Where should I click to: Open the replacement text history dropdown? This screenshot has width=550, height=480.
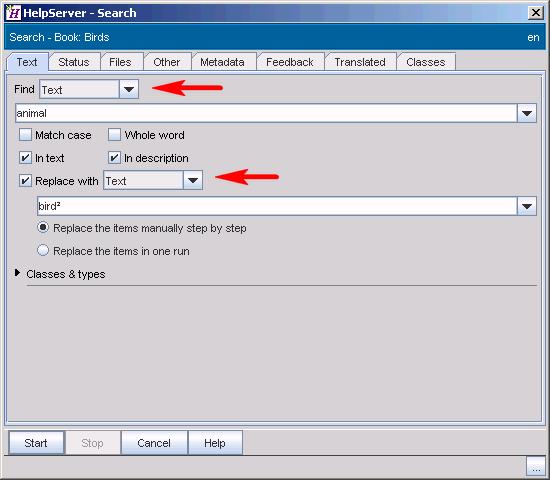tap(526, 206)
